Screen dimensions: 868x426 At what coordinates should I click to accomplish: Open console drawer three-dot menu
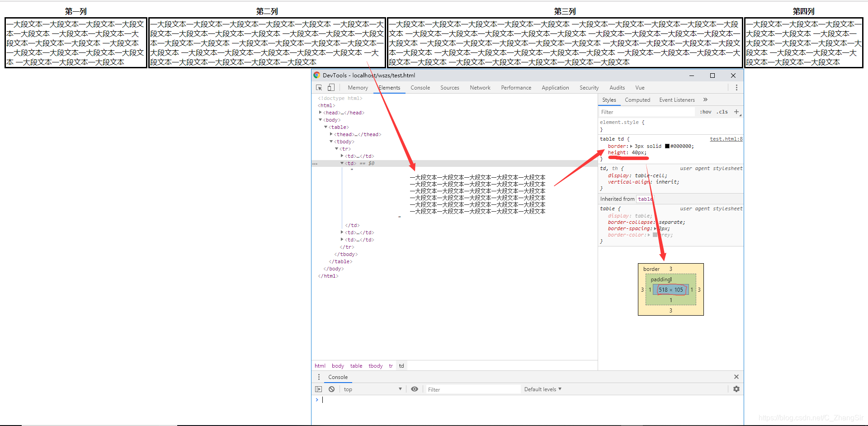pyautogui.click(x=319, y=377)
